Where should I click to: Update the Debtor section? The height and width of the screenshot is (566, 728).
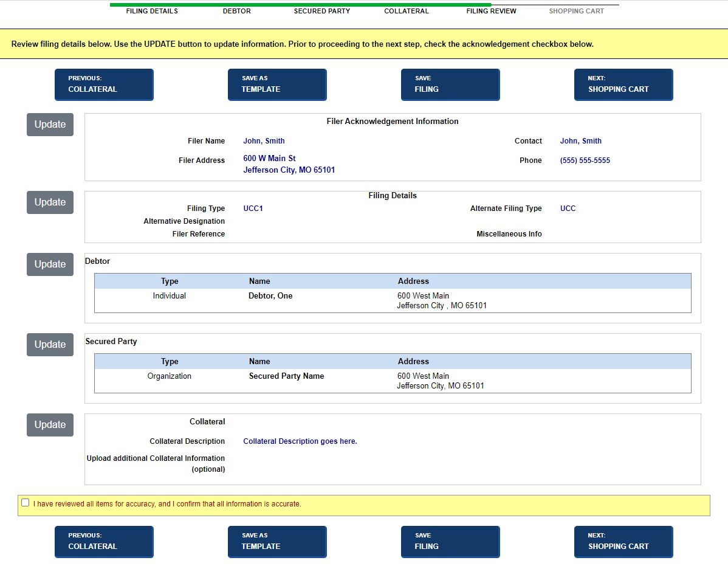(x=50, y=264)
